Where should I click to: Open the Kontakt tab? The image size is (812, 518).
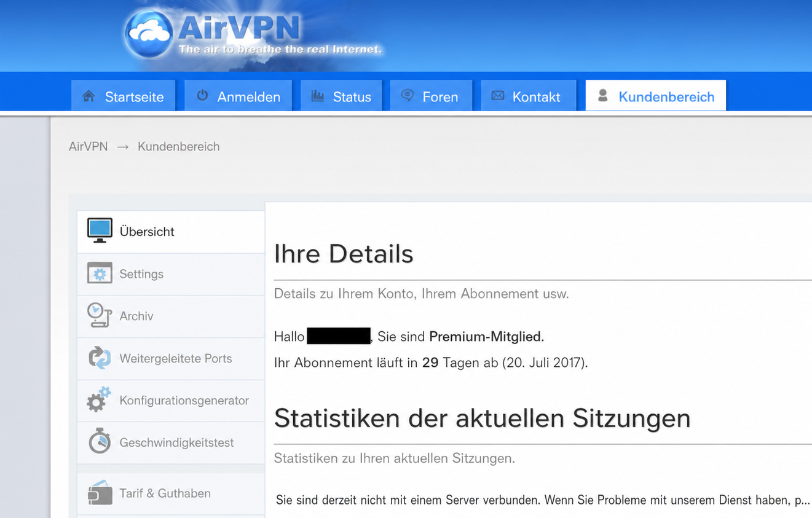(529, 96)
